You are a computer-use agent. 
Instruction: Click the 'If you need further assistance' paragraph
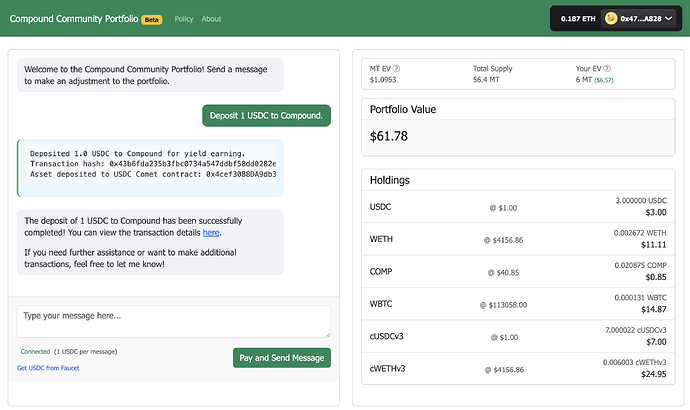coord(130,258)
